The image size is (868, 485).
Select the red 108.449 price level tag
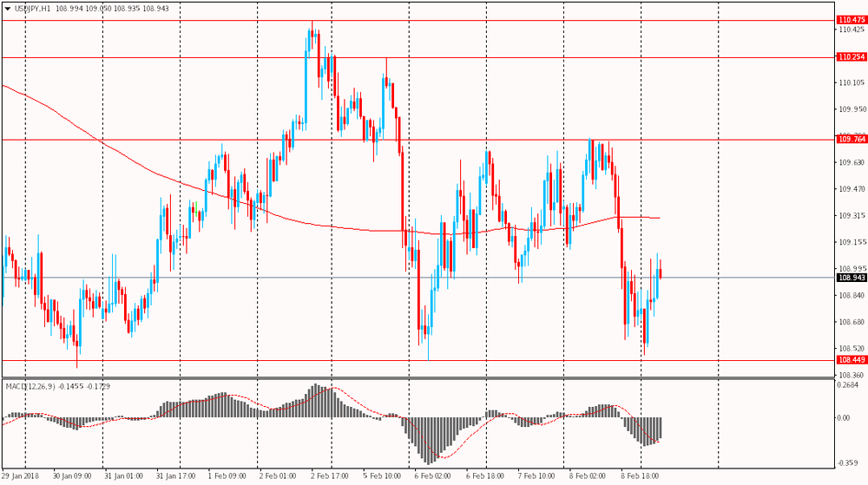(x=852, y=360)
